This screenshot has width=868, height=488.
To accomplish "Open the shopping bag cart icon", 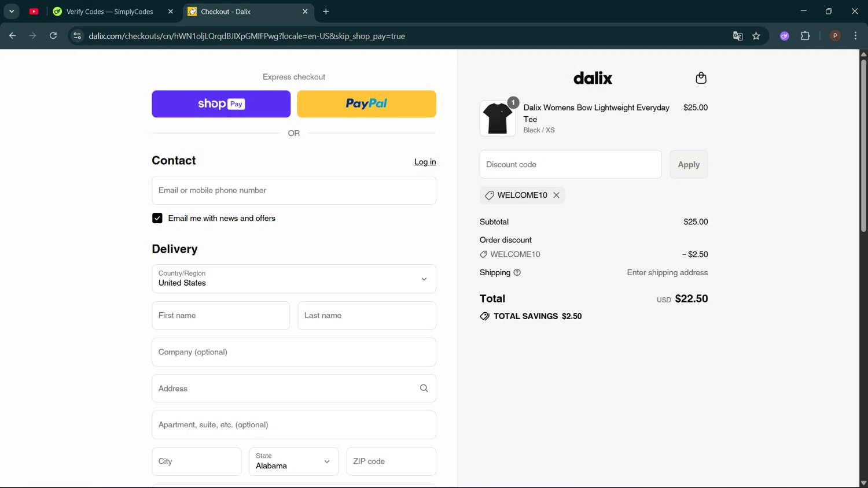I will pos(701,78).
